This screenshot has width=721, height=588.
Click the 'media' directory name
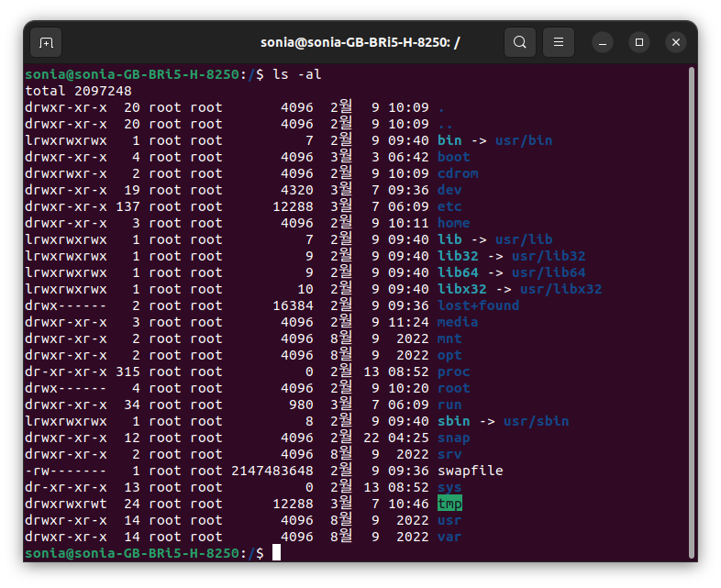pyautogui.click(x=458, y=322)
